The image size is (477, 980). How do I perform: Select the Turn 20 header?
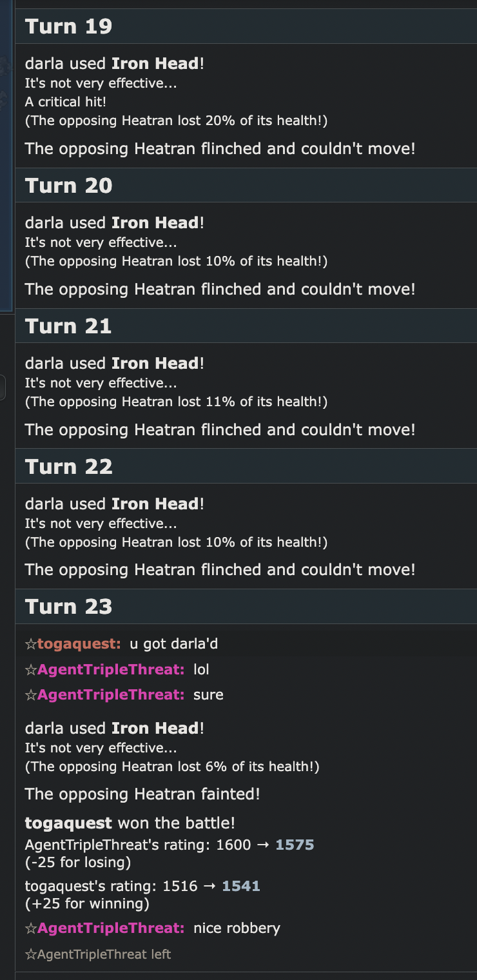coord(68,186)
